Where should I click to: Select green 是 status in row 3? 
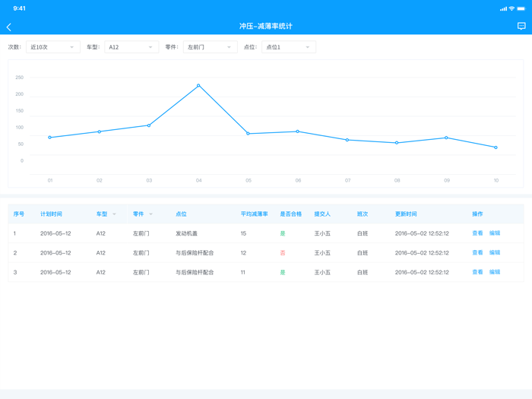coord(283,272)
